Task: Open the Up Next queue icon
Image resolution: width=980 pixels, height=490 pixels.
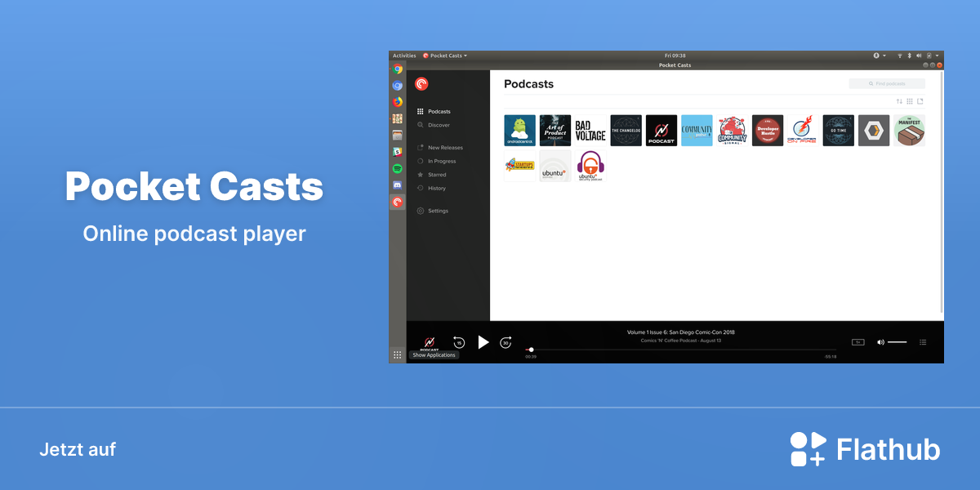Action: coord(923,342)
